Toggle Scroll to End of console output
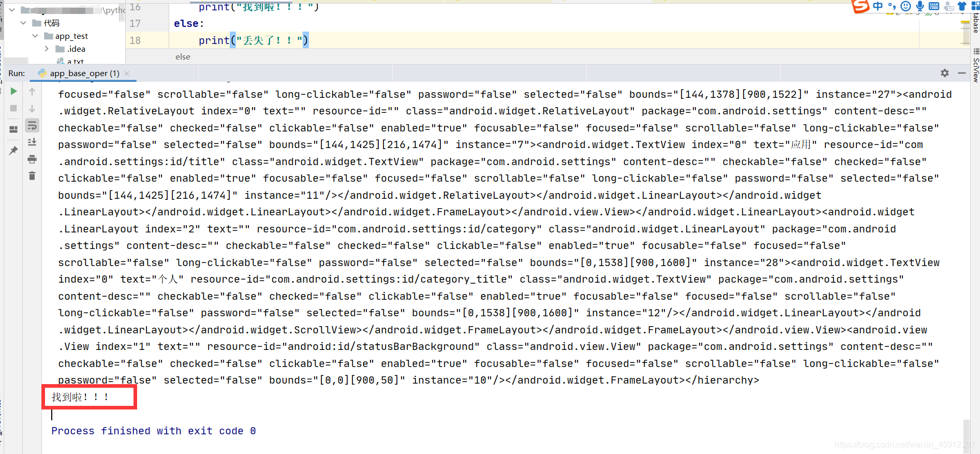This screenshot has height=454, width=980. click(32, 142)
